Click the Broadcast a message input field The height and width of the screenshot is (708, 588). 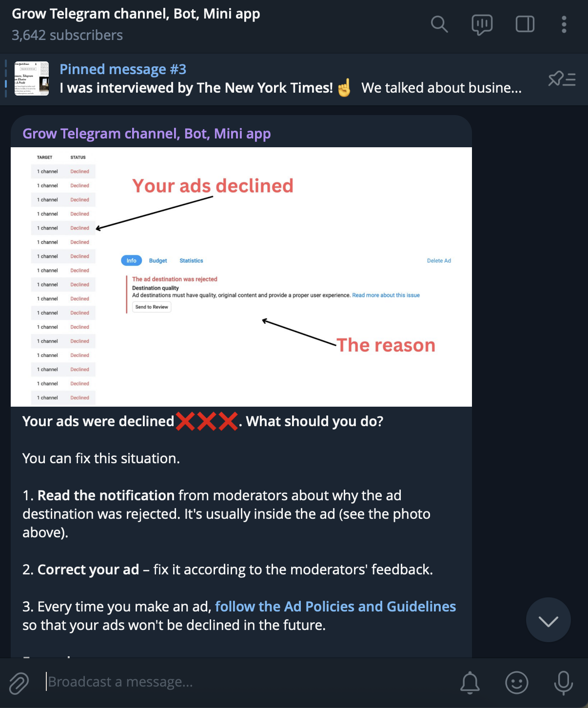(244, 682)
